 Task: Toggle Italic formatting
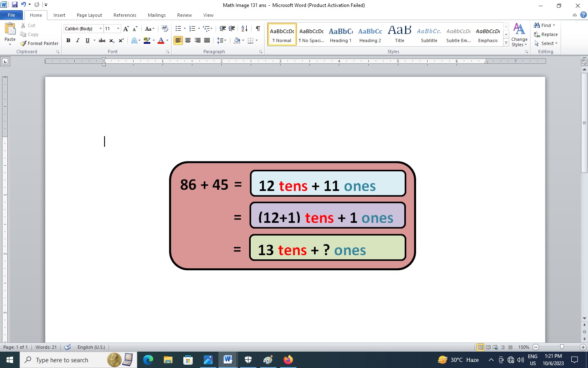click(78, 40)
